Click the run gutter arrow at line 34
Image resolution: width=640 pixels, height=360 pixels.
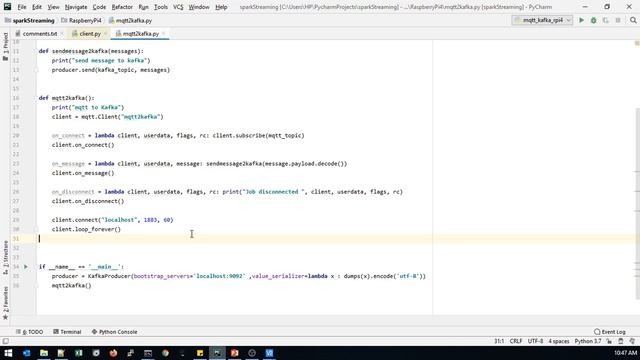26,267
